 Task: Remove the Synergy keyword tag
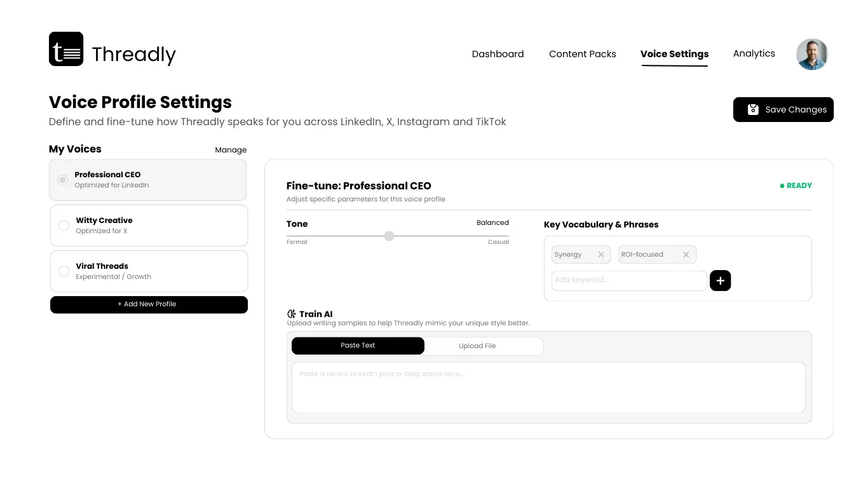point(600,255)
